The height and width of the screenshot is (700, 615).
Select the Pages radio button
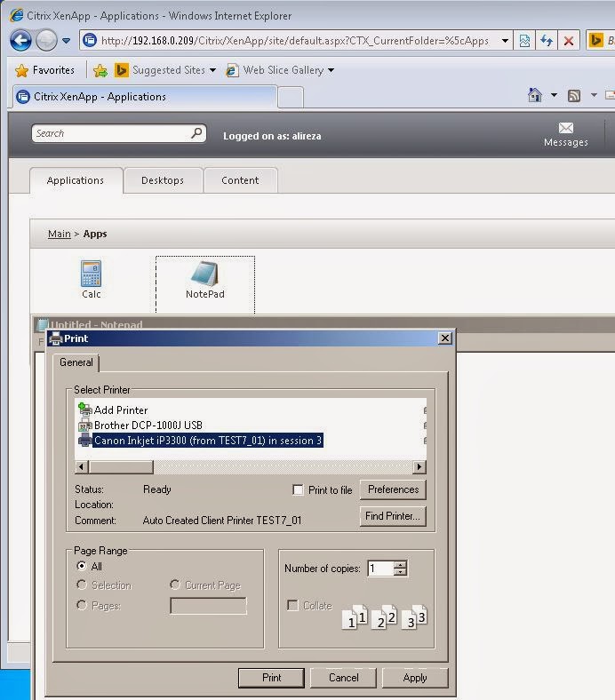(81, 605)
